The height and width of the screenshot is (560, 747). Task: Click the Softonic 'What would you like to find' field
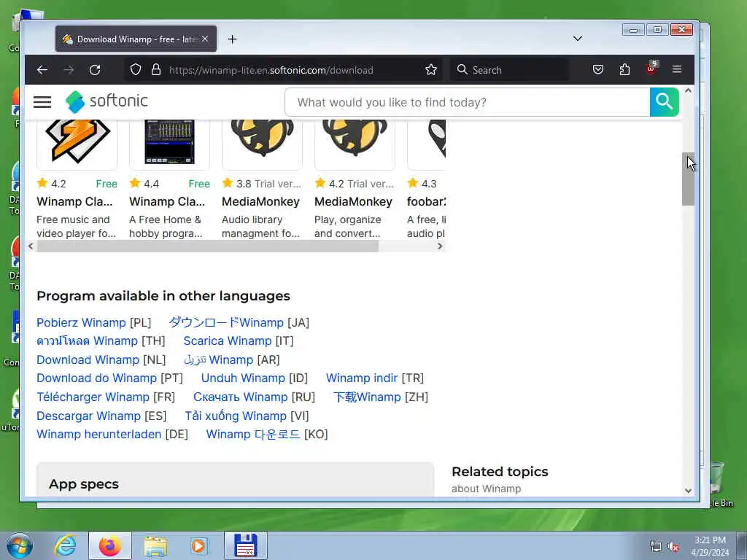click(468, 102)
